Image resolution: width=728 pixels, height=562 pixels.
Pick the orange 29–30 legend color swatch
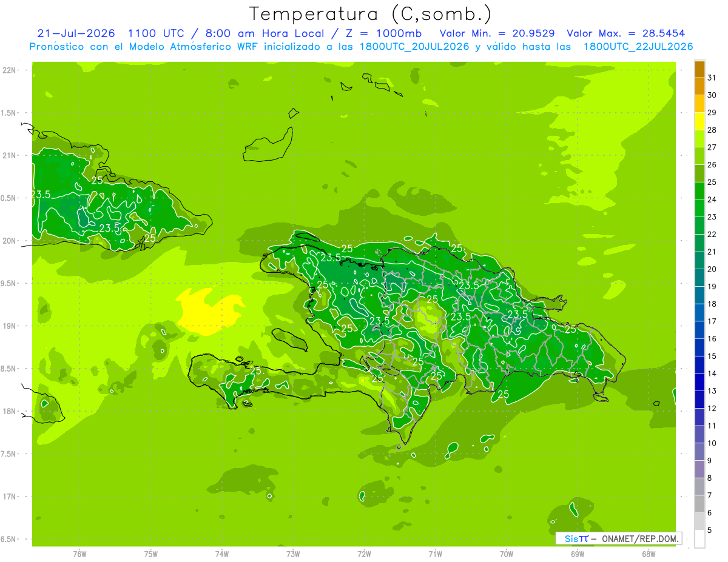(x=699, y=104)
